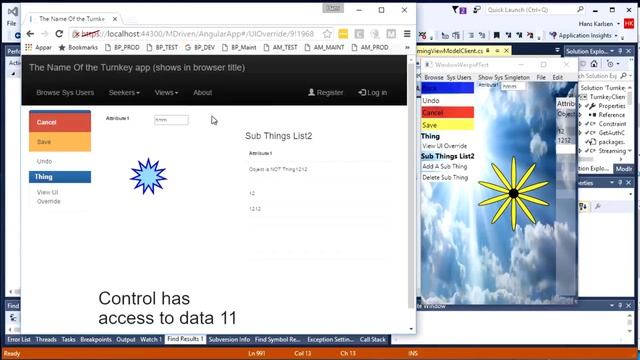
Task: Click the Solution Explorer home icon
Action: pyautogui.click(x=594, y=64)
